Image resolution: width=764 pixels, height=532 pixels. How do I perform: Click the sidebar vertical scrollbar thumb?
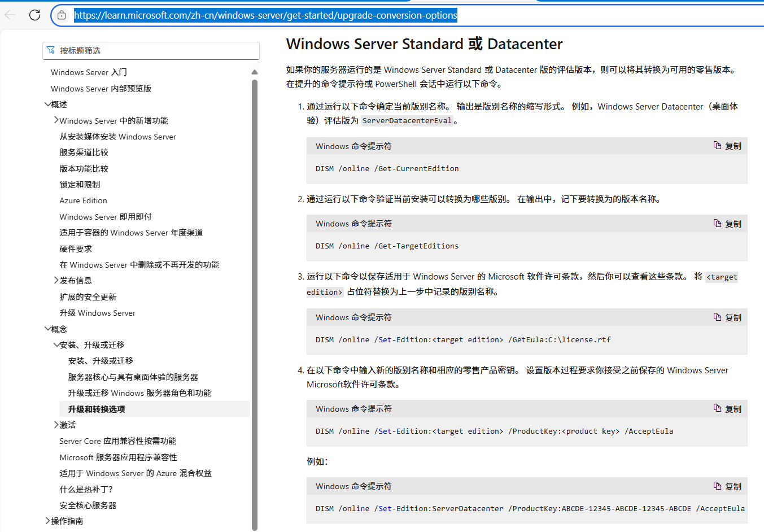tap(255, 305)
